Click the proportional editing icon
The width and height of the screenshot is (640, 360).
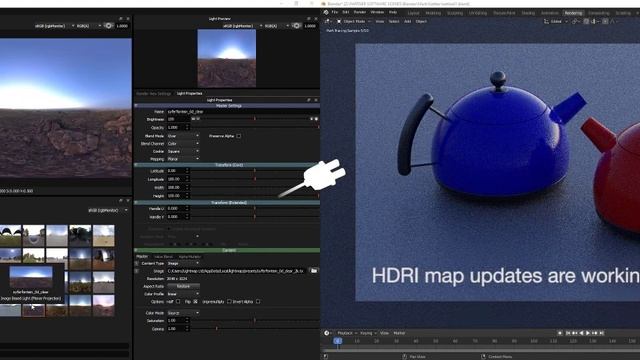coord(605,21)
